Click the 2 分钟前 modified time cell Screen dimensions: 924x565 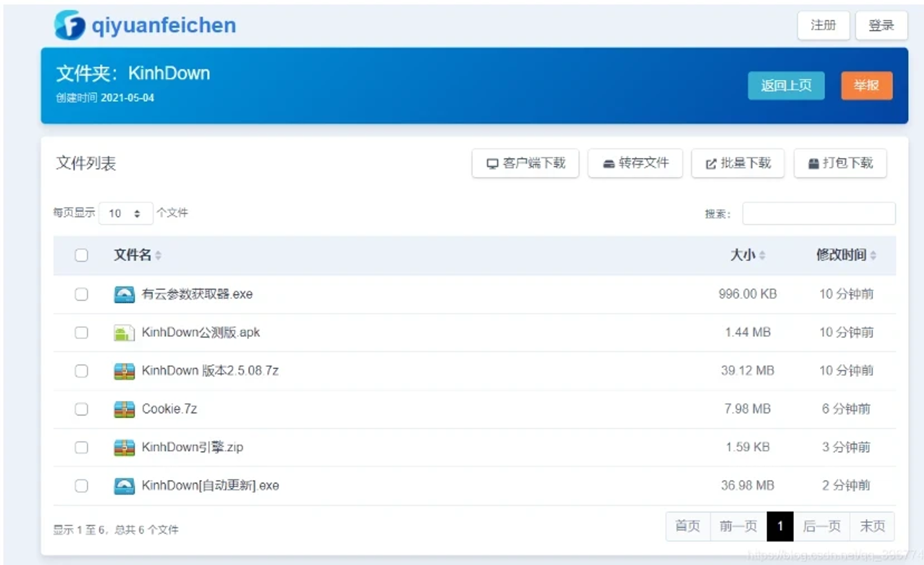[846, 486]
